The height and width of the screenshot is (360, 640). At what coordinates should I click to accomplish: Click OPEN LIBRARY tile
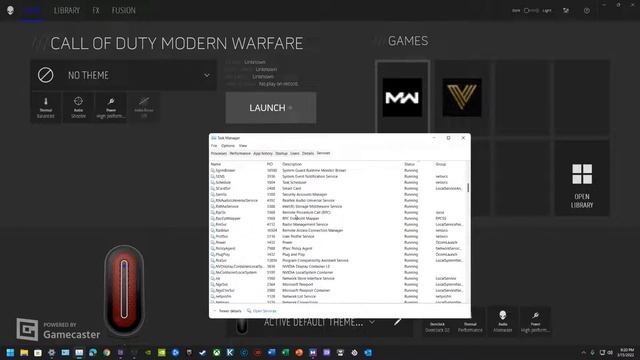(582, 178)
